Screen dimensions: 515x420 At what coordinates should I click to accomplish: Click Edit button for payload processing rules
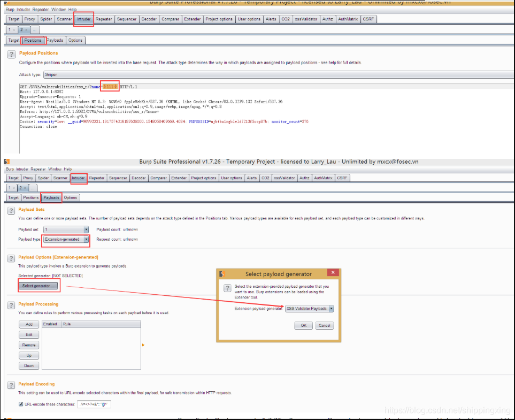[29, 334]
